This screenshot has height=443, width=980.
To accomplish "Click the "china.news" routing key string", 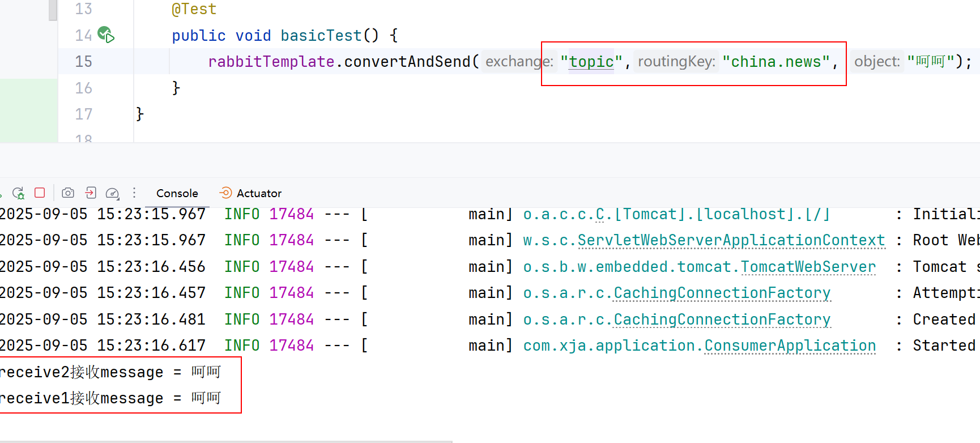I will click(x=776, y=61).
